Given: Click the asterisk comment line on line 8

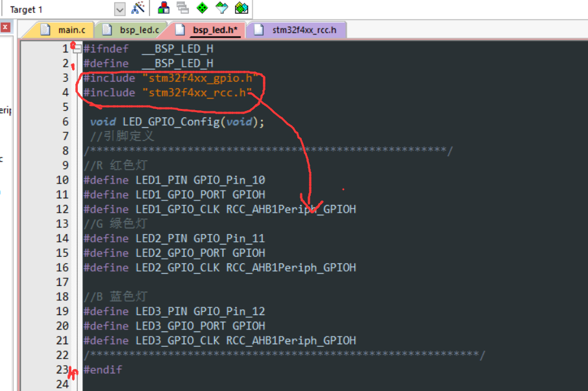Looking at the screenshot, I should click(x=268, y=151).
